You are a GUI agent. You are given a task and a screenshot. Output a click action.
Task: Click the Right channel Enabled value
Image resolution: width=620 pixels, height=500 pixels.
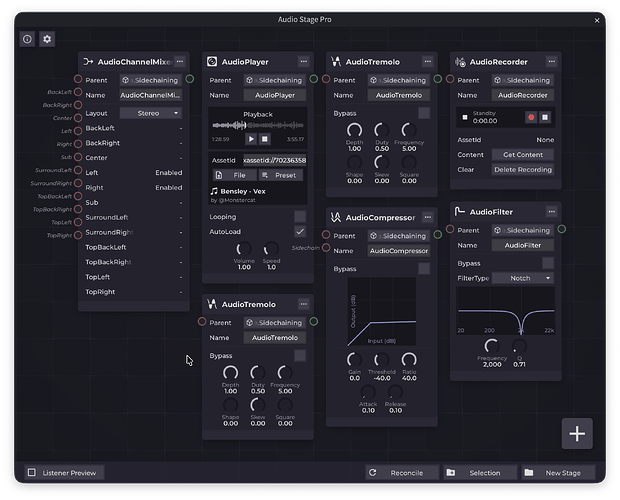point(169,188)
